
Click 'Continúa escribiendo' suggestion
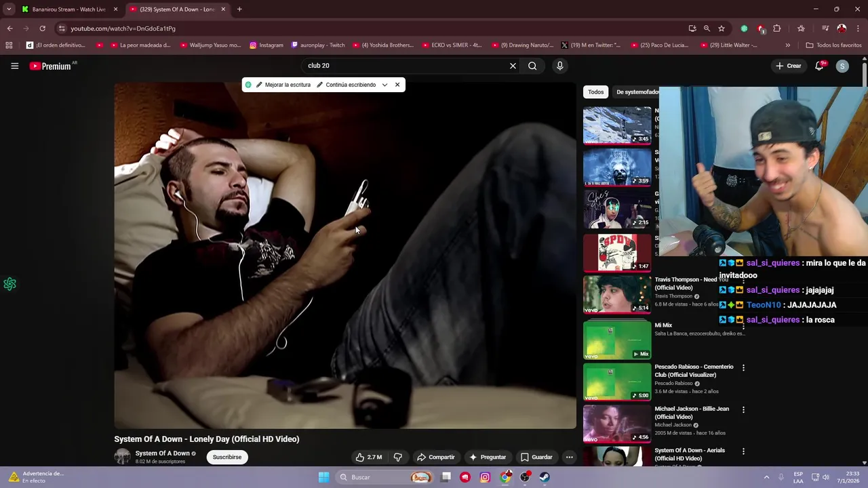pyautogui.click(x=346, y=85)
